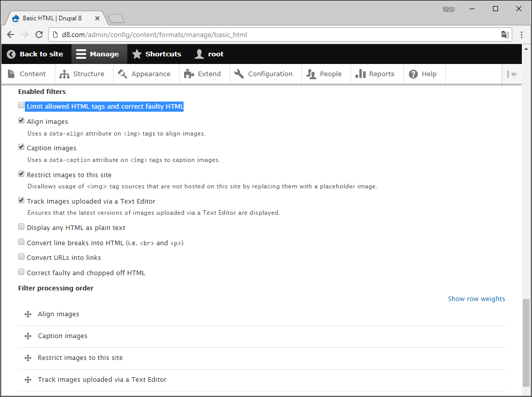Enable Limit allowed HTML tags filter

pyautogui.click(x=21, y=106)
